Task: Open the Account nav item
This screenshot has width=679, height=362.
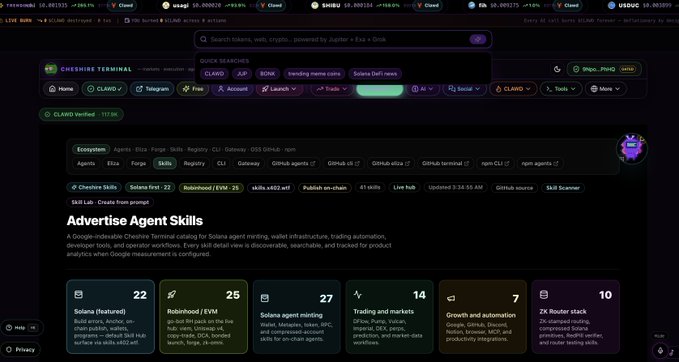Action: [x=233, y=89]
